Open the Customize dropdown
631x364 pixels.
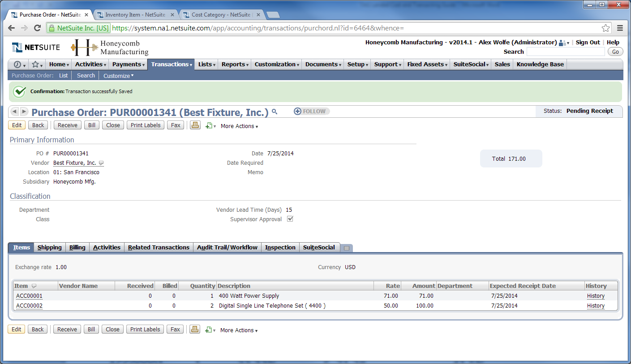(x=118, y=76)
